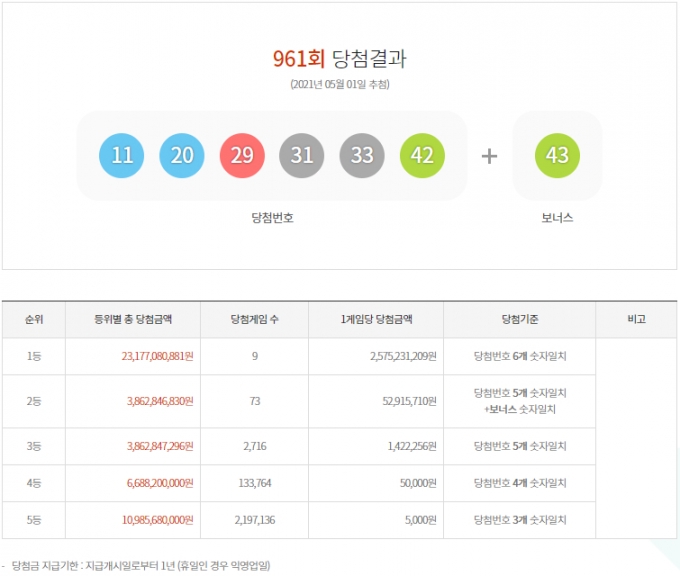Click the 보너스 label

click(x=557, y=217)
